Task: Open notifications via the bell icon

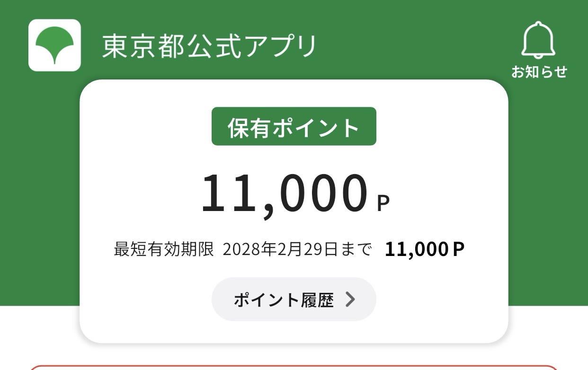Action: pyautogui.click(x=538, y=39)
